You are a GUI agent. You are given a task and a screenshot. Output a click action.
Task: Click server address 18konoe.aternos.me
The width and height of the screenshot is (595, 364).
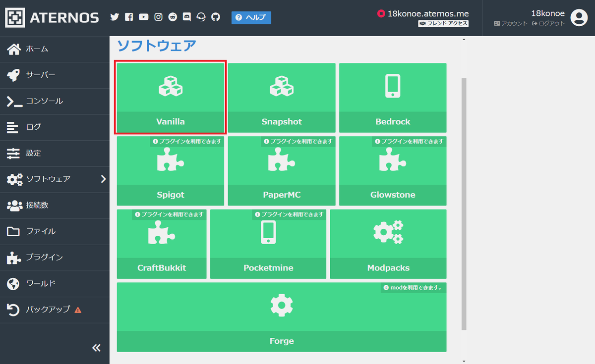click(x=428, y=14)
